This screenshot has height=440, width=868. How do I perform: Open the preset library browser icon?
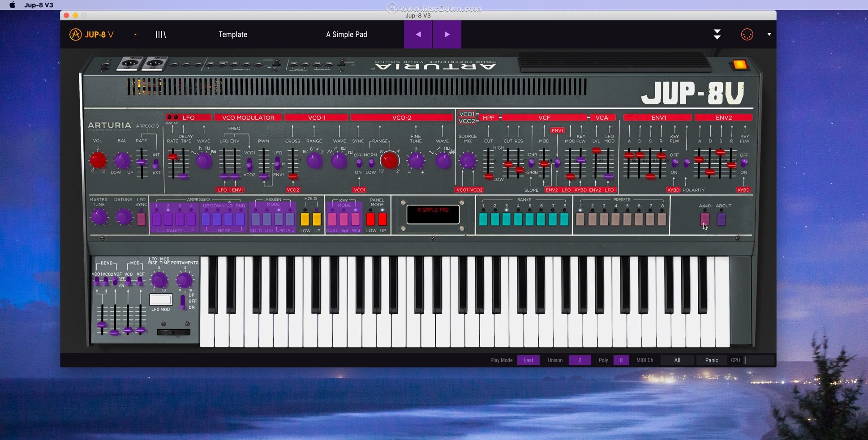click(x=160, y=35)
